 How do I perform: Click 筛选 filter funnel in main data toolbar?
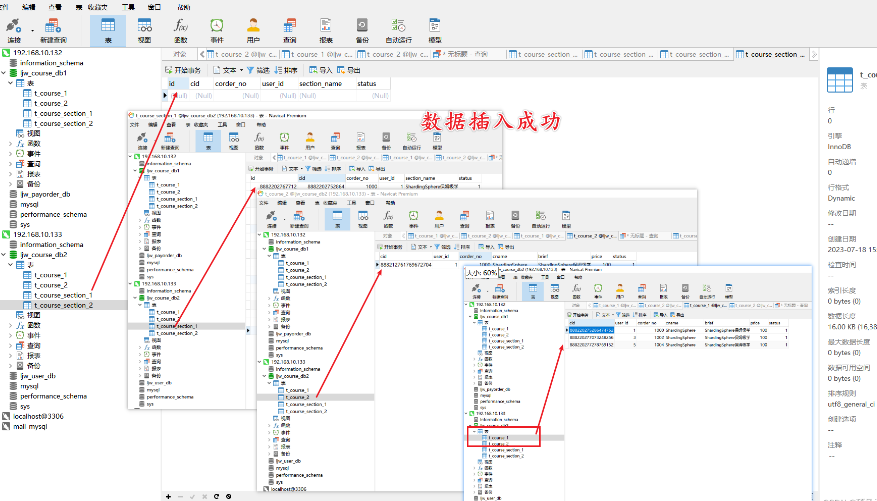coord(258,70)
